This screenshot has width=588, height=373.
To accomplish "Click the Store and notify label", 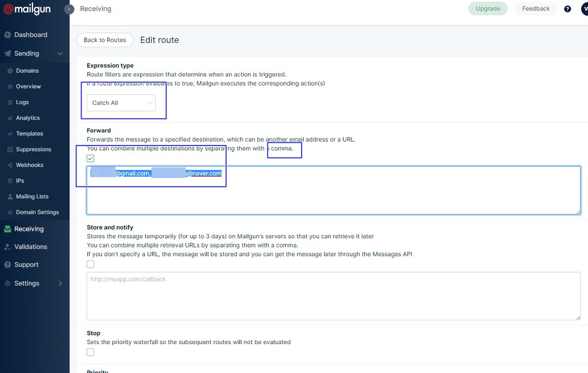I will tap(110, 228).
